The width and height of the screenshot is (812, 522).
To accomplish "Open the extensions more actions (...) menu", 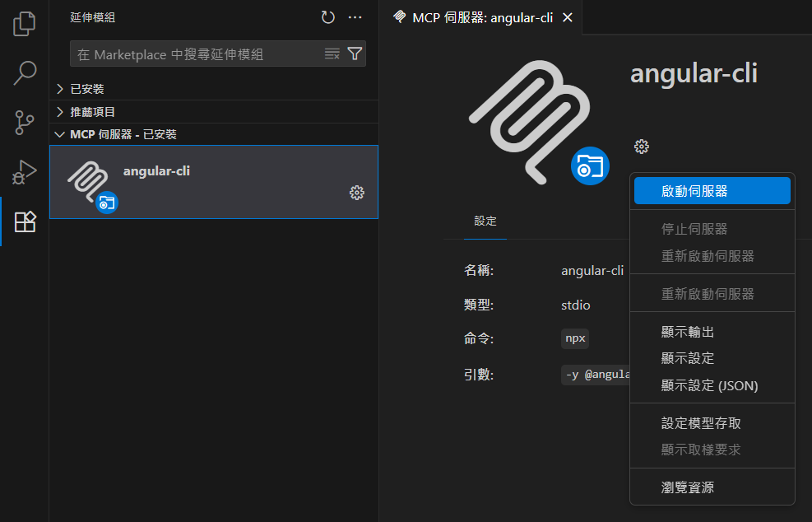I will tap(355, 17).
